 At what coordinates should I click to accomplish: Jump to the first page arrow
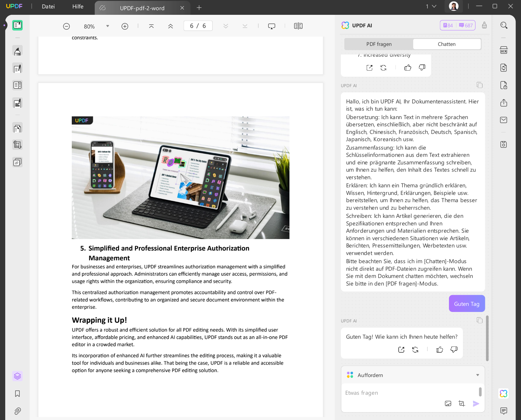(x=151, y=26)
